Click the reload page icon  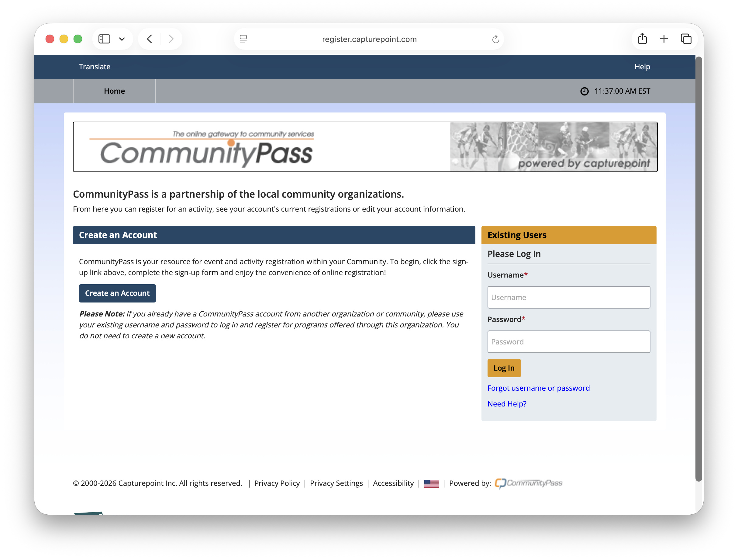(x=495, y=40)
